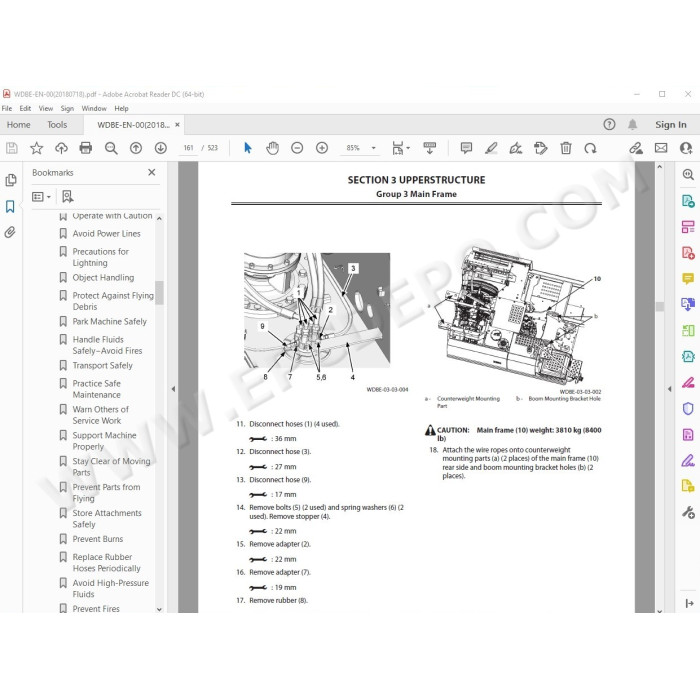This screenshot has height=700, width=700.
Task: Click the page number input field
Action: 188,148
